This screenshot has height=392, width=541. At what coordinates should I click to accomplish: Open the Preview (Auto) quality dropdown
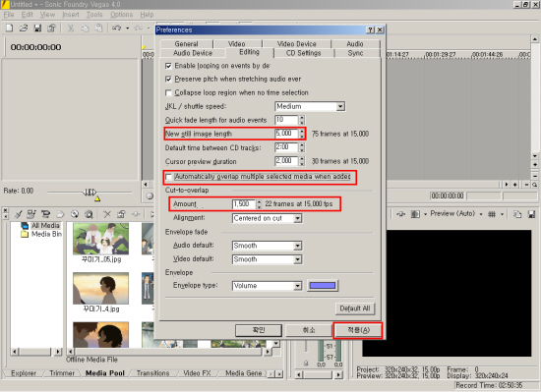click(481, 214)
